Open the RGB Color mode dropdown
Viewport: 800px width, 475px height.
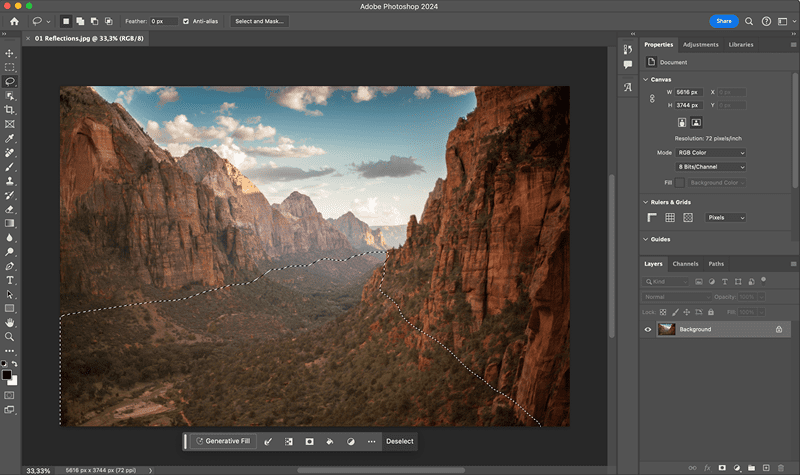tap(711, 153)
